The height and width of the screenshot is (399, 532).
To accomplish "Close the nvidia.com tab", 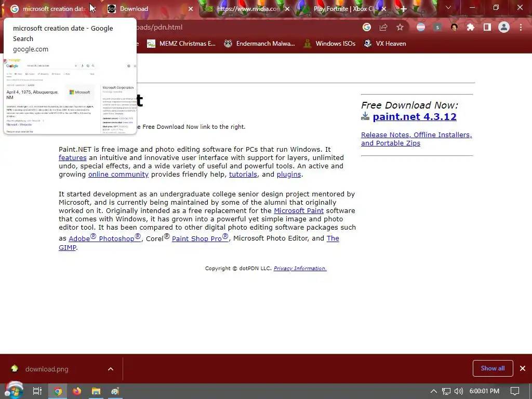I will point(287,9).
